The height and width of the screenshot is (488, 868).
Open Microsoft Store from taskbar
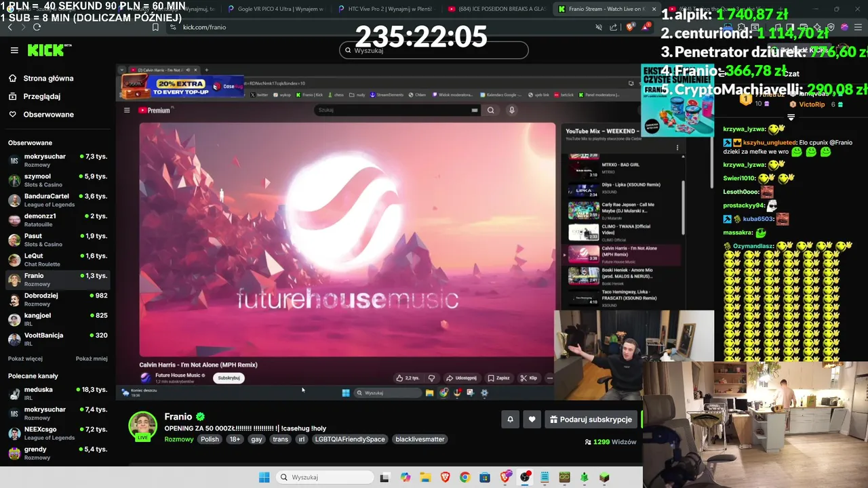pyautogui.click(x=485, y=477)
